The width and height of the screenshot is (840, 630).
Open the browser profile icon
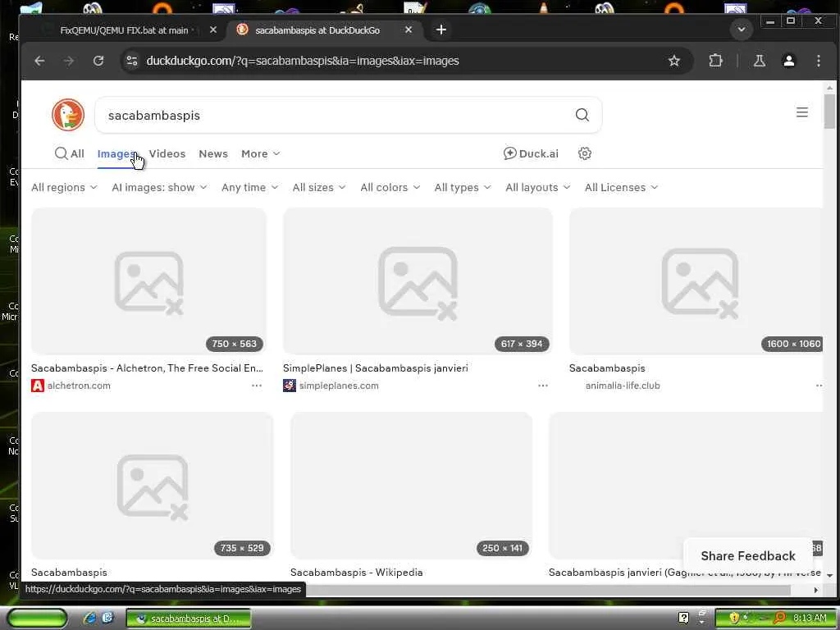(788, 61)
